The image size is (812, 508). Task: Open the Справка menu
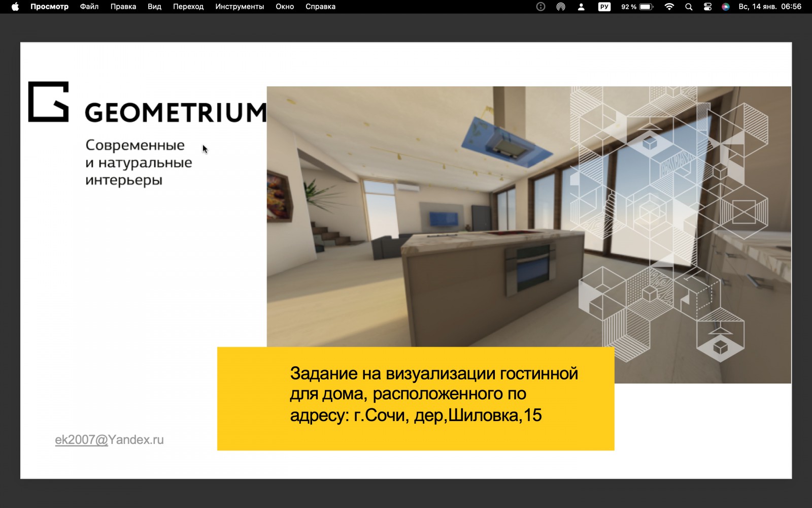pos(320,7)
